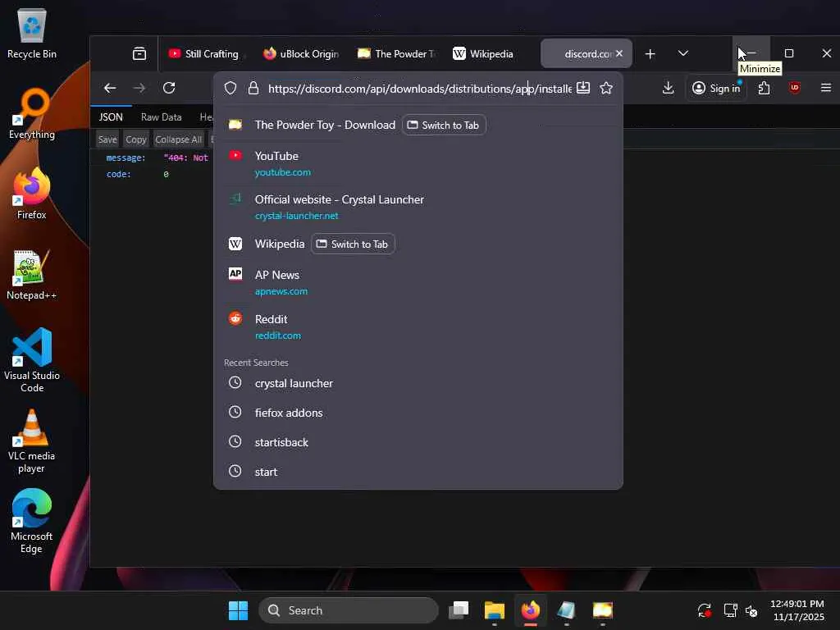Select the Recycle Bin desktop icon
The image size is (840, 630).
coord(32,33)
